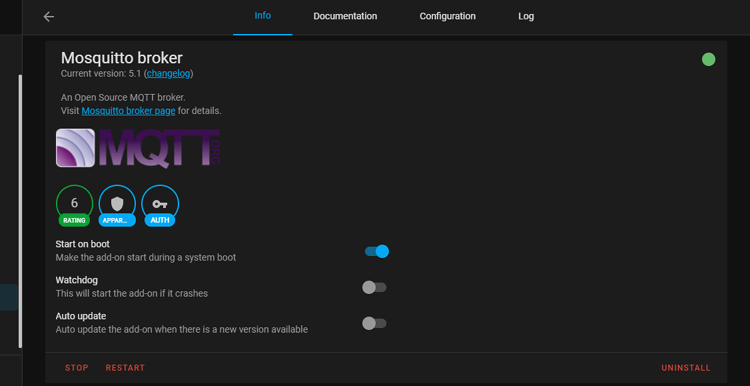Click the sidebar vertical scrollbar
This screenshot has height=386, width=750.
coord(20,210)
